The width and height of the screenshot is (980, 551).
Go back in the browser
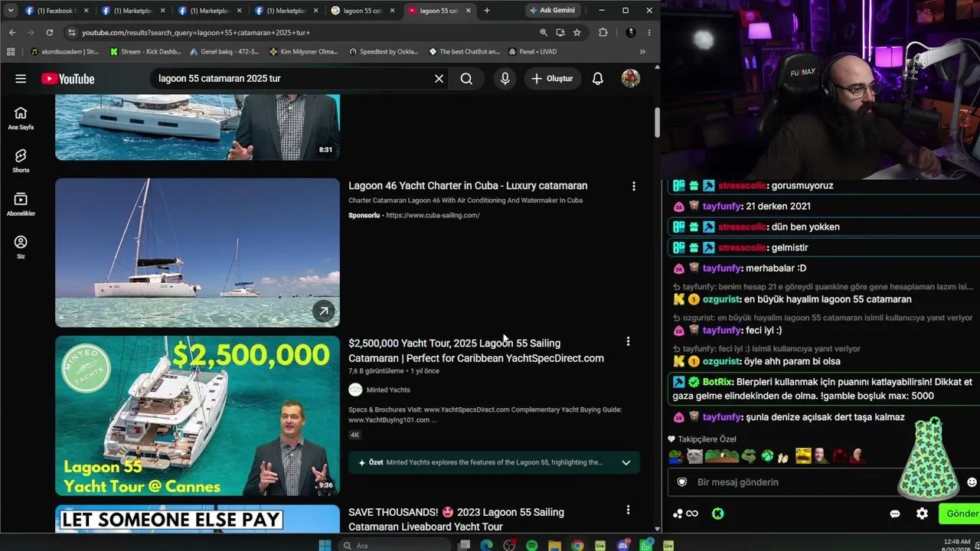tap(12, 32)
